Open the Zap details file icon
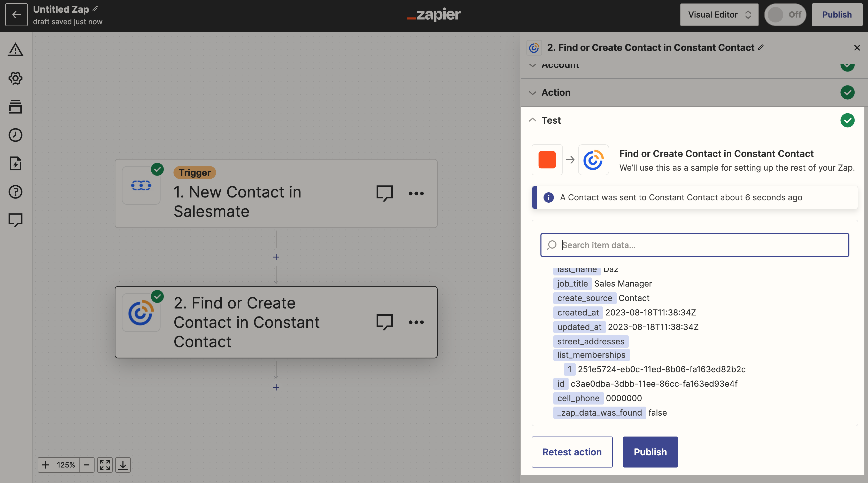This screenshot has width=868, height=483. (x=16, y=163)
